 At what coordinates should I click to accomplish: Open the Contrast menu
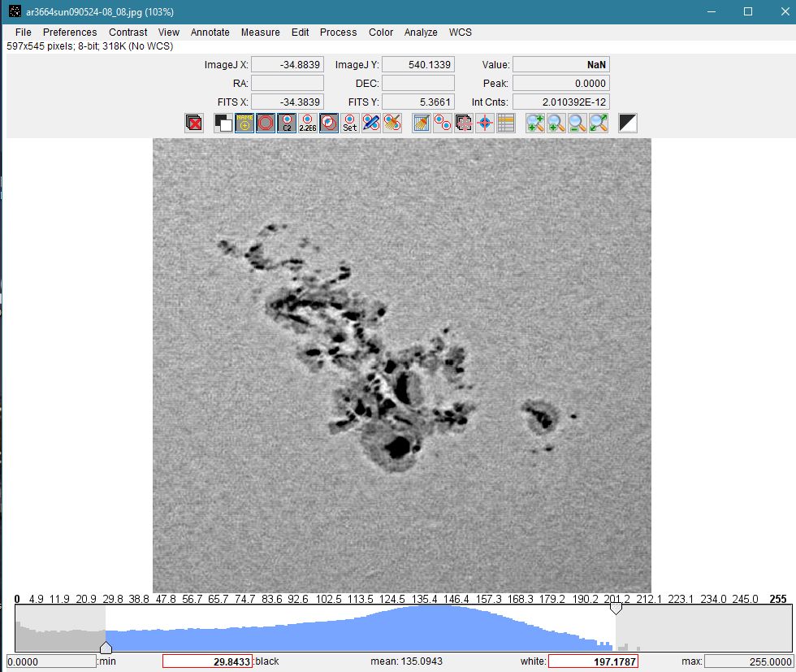pyautogui.click(x=128, y=33)
